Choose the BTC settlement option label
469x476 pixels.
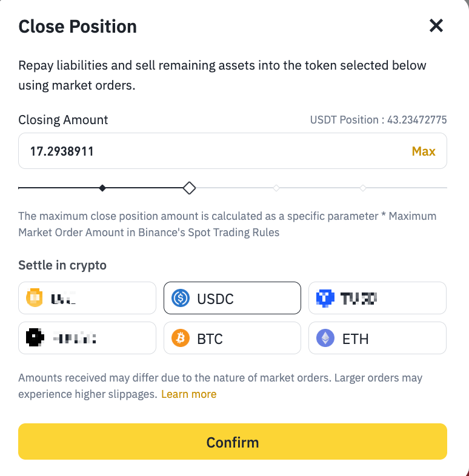tap(210, 339)
